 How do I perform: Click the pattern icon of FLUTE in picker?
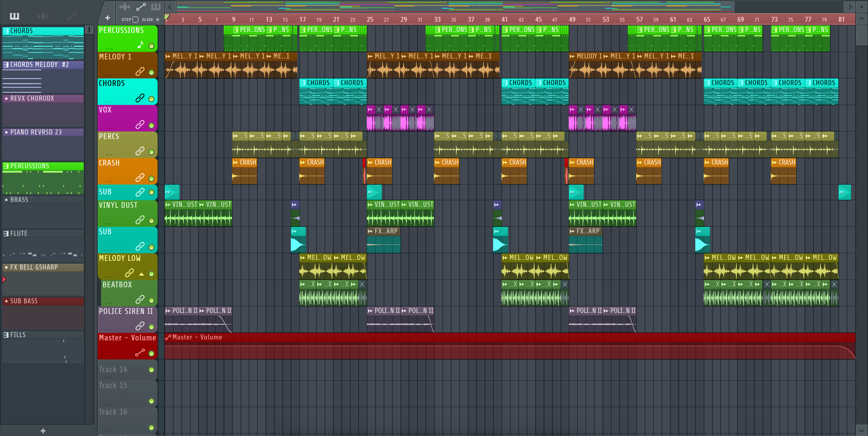(x=6, y=233)
